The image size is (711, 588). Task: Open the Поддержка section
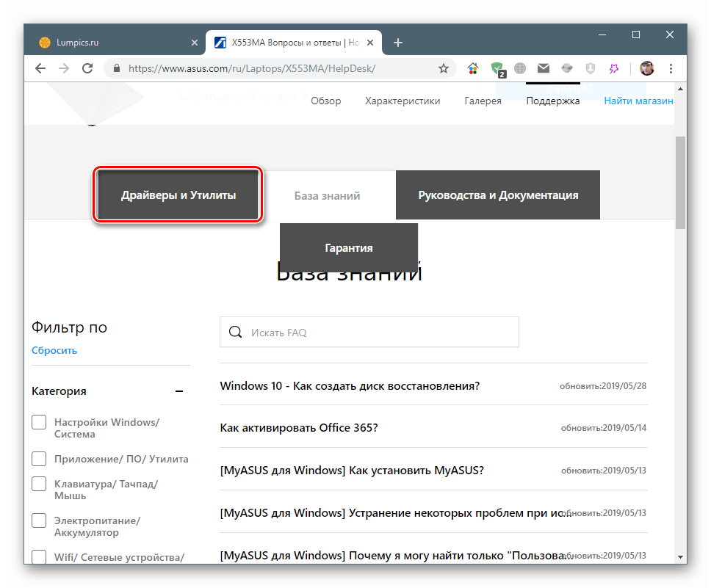pyautogui.click(x=553, y=101)
